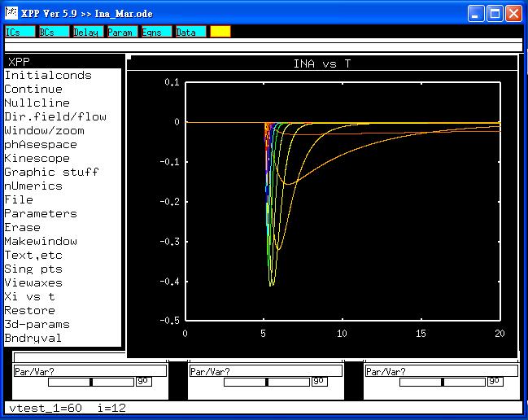This screenshot has height=420, width=528.
Task: Click the empty command line field at top
Action: click(264, 47)
